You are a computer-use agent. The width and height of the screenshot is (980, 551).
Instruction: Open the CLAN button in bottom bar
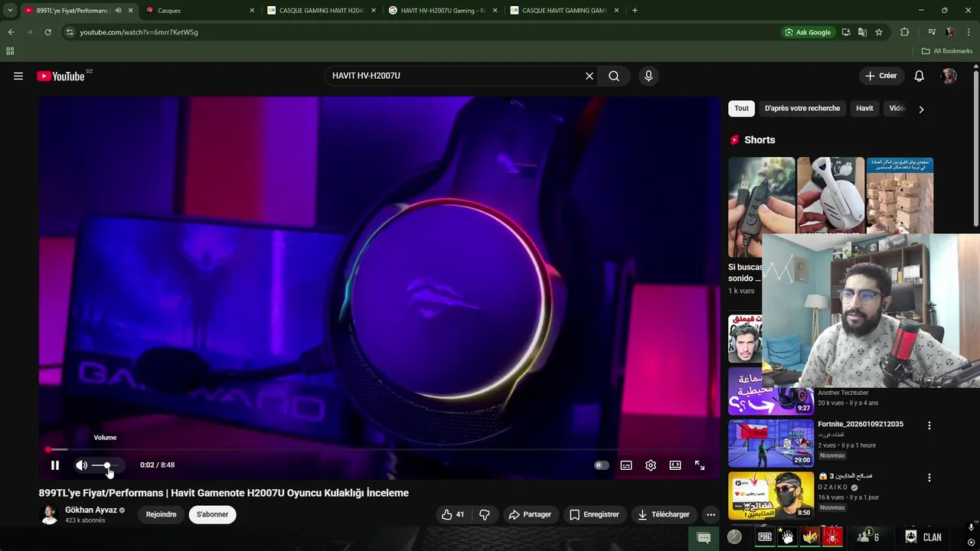click(x=923, y=537)
